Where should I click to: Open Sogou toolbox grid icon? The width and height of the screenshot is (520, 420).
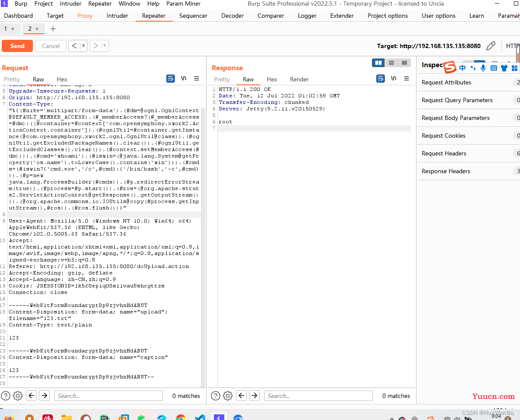514,68
